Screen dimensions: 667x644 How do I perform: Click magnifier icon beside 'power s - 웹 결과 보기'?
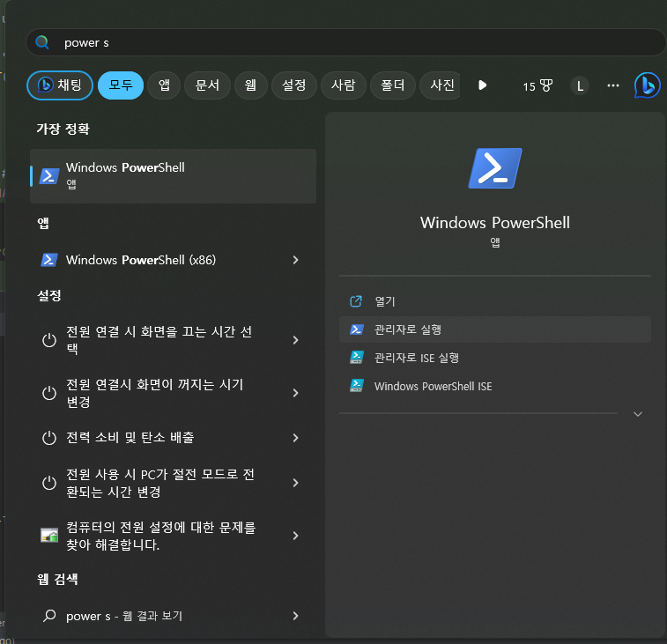[x=49, y=616]
